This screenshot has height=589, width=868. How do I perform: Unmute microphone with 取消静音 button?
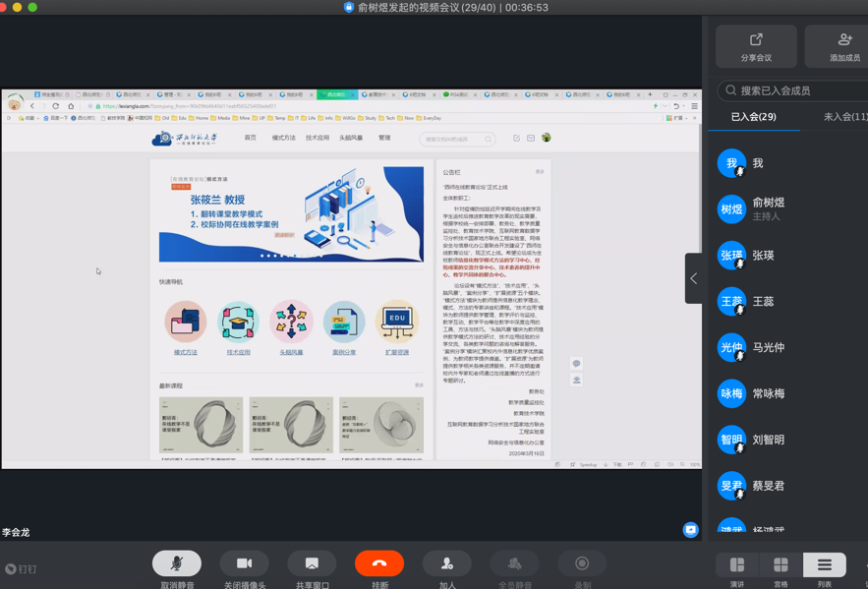(177, 563)
